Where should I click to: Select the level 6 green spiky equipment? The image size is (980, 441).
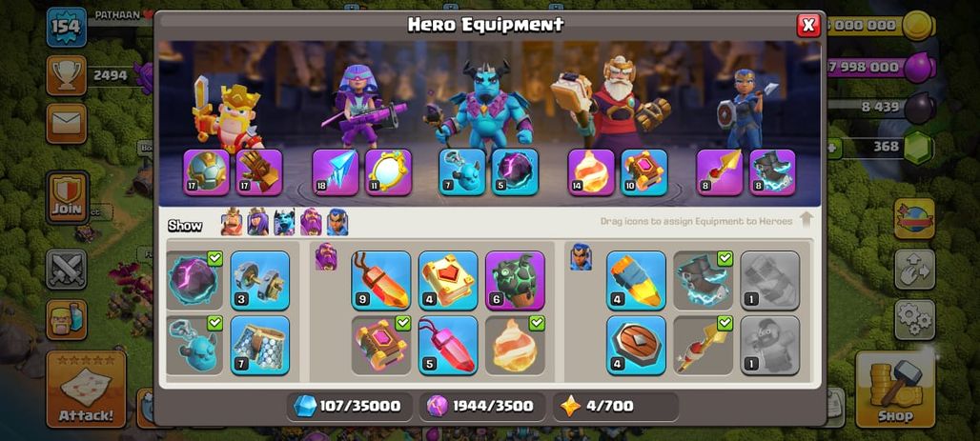[x=515, y=280]
